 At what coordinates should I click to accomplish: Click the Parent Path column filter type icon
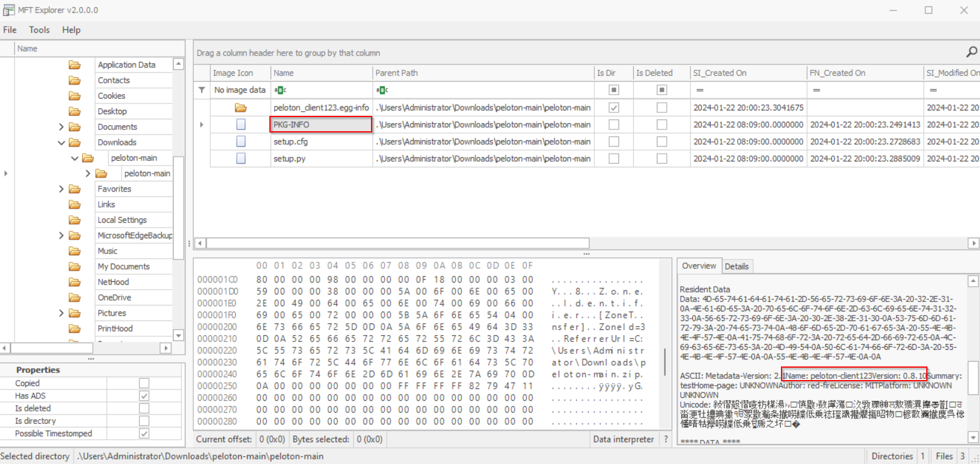(382, 90)
